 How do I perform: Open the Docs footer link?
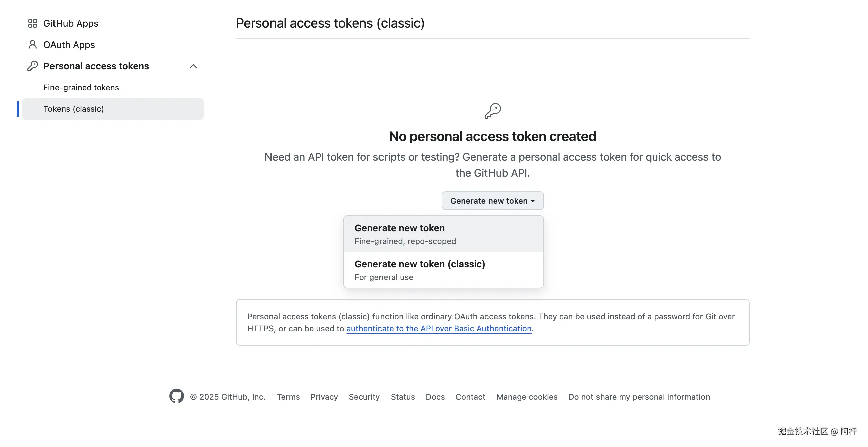tap(435, 397)
